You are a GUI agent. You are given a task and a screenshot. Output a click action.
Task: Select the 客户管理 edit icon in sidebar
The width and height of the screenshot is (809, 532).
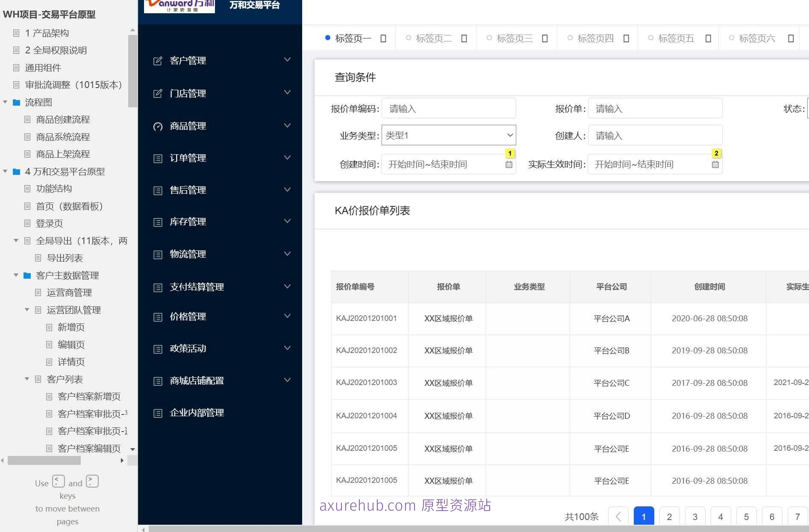tap(157, 60)
